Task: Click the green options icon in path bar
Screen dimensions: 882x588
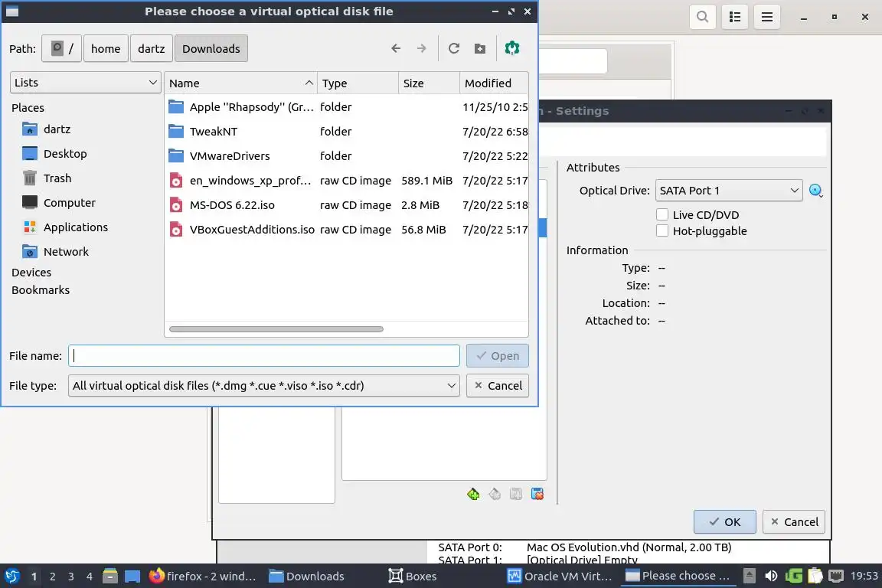Action: (x=512, y=48)
